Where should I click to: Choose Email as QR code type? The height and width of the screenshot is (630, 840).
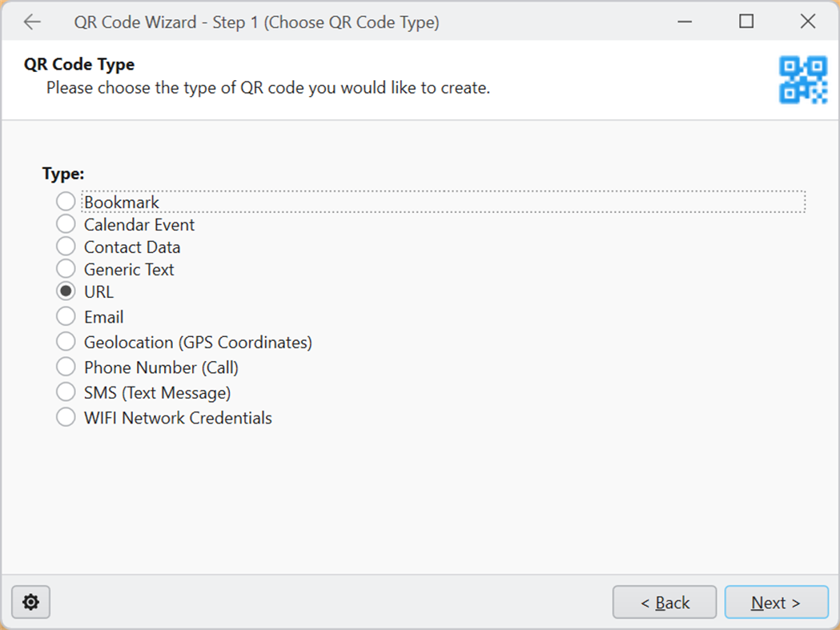coord(66,316)
